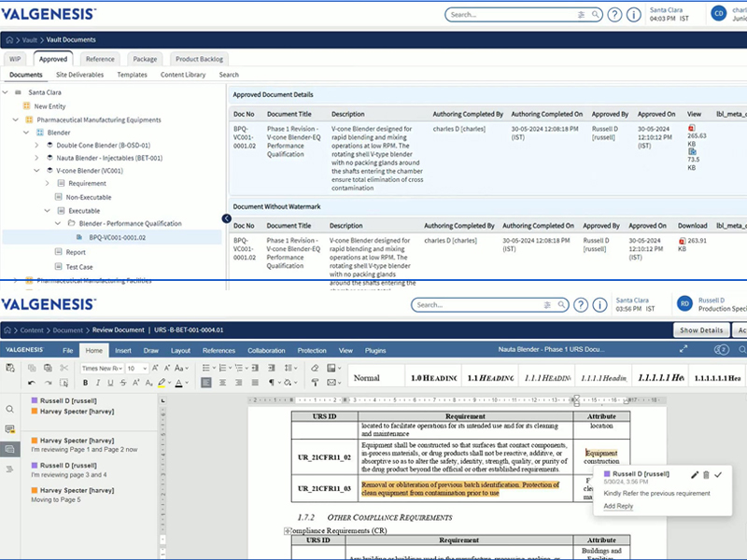Image resolution: width=747 pixels, height=560 pixels.
Task: Open the font color picker swatch
Action: point(178,383)
